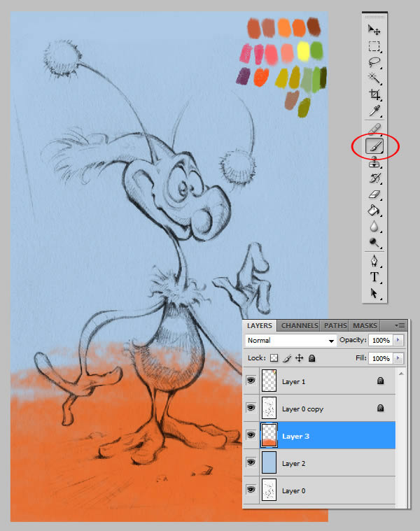Click the Opacity 100% field
Image resolution: width=420 pixels, height=531 pixels.
tap(381, 340)
